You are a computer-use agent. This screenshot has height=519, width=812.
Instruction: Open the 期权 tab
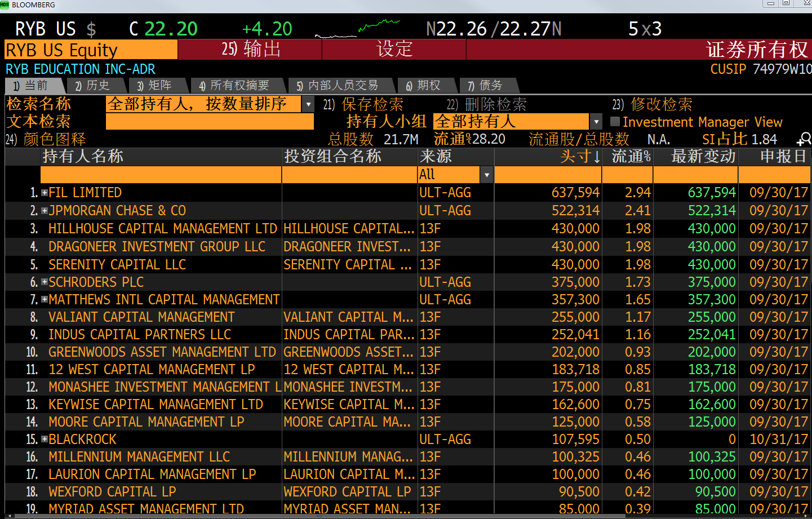click(x=427, y=86)
